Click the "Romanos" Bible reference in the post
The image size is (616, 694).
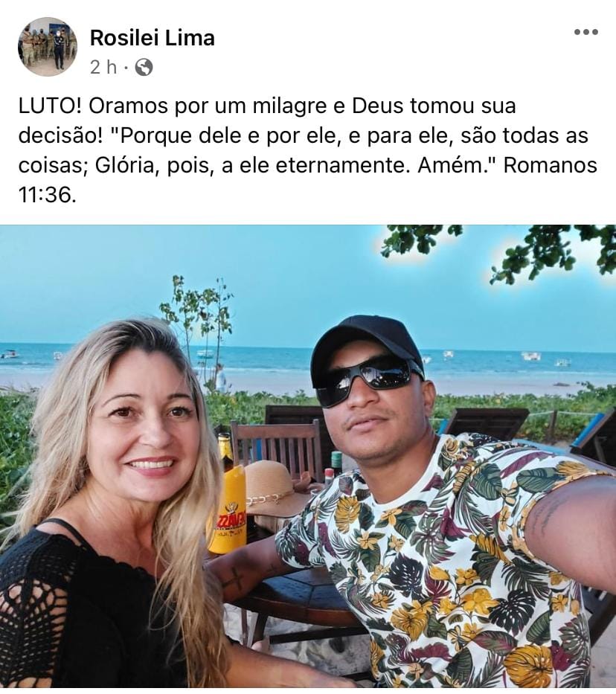550,165
